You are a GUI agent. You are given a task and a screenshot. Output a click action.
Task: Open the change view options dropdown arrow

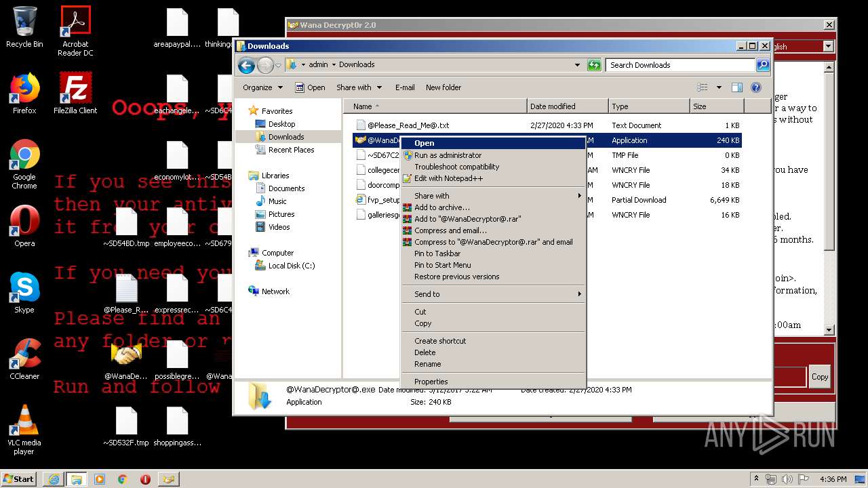click(719, 87)
